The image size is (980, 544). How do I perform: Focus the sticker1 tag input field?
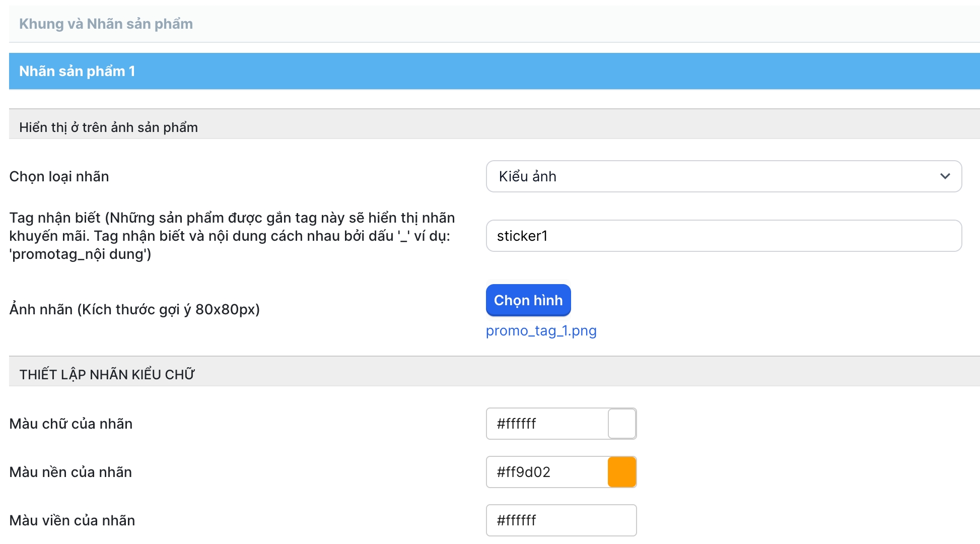click(723, 236)
